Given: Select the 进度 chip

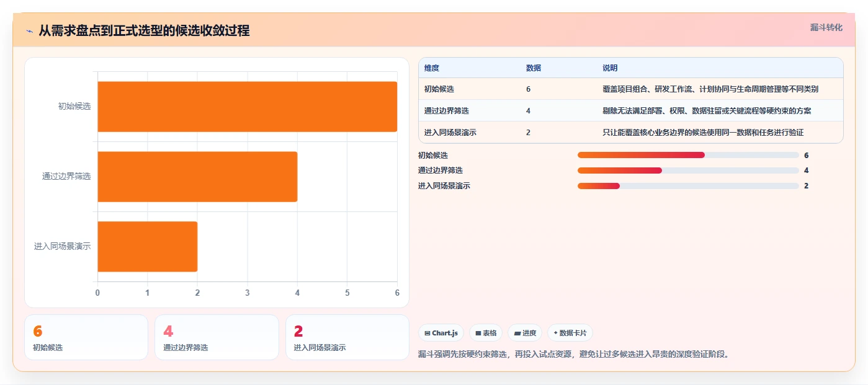Looking at the screenshot, I should point(525,333).
